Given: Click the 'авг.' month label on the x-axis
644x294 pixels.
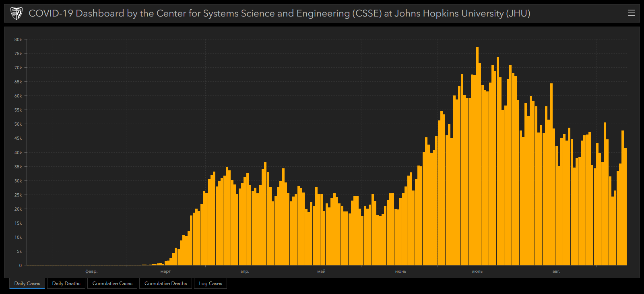Looking at the screenshot, I should coord(556,271).
